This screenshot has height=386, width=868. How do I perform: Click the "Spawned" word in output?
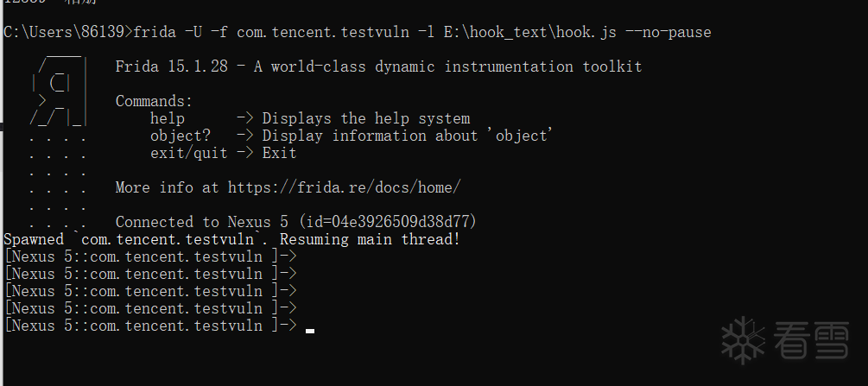(x=34, y=239)
